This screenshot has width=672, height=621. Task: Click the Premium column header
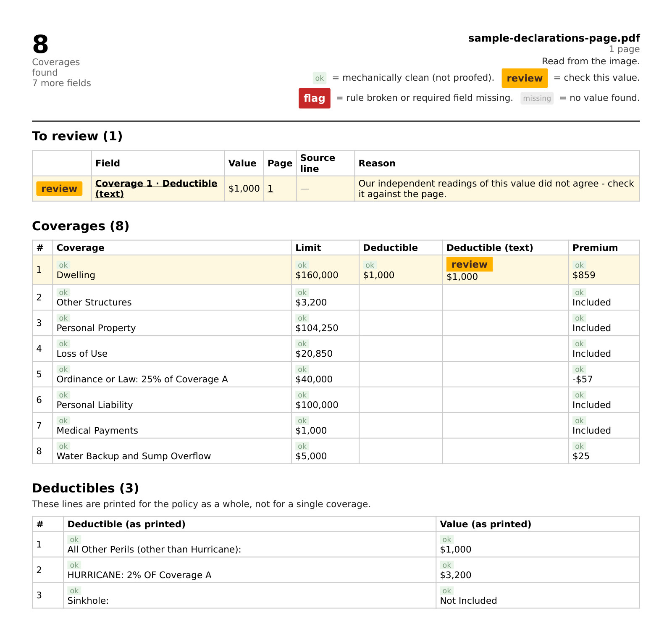coord(595,248)
